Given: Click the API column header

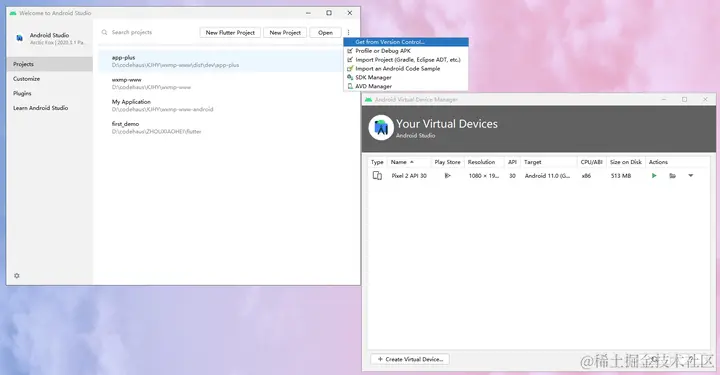Looking at the screenshot, I should click(512, 162).
